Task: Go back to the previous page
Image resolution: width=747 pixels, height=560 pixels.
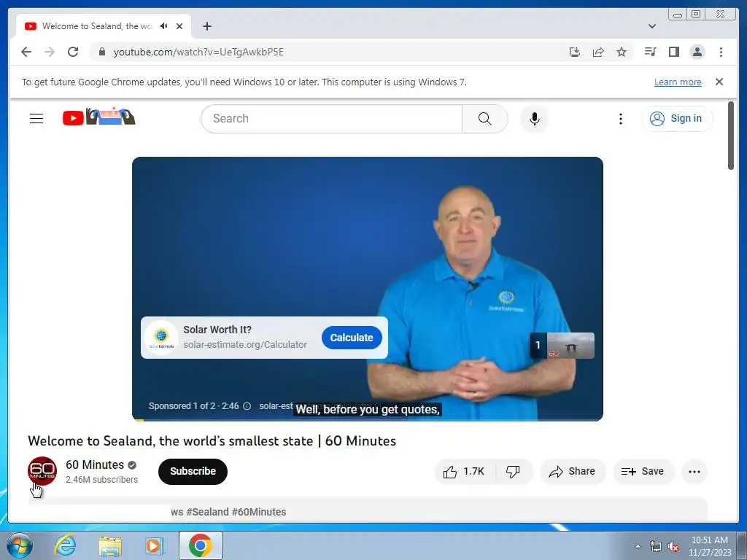Action: [x=26, y=52]
